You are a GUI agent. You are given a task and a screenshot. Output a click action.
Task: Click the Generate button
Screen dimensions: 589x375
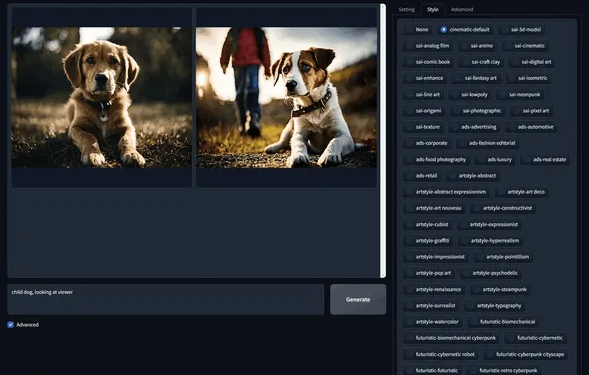[x=358, y=299]
